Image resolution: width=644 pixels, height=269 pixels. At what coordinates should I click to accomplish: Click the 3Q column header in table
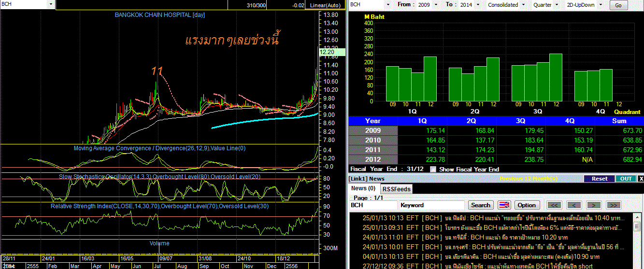pyautogui.click(x=521, y=121)
